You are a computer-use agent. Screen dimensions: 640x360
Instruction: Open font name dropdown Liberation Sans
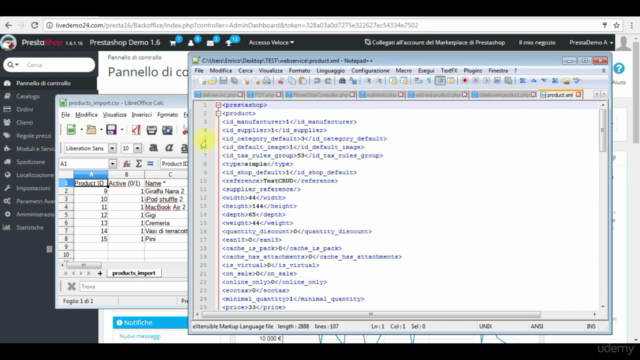coord(112,148)
